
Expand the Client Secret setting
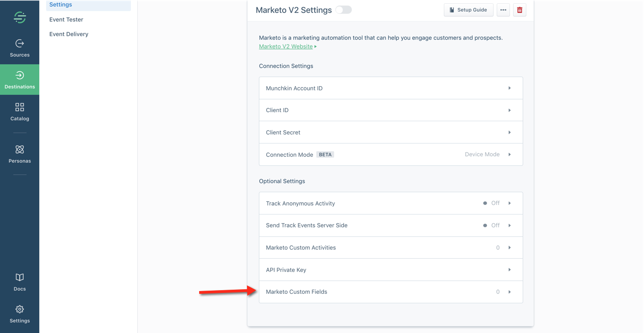(391, 132)
